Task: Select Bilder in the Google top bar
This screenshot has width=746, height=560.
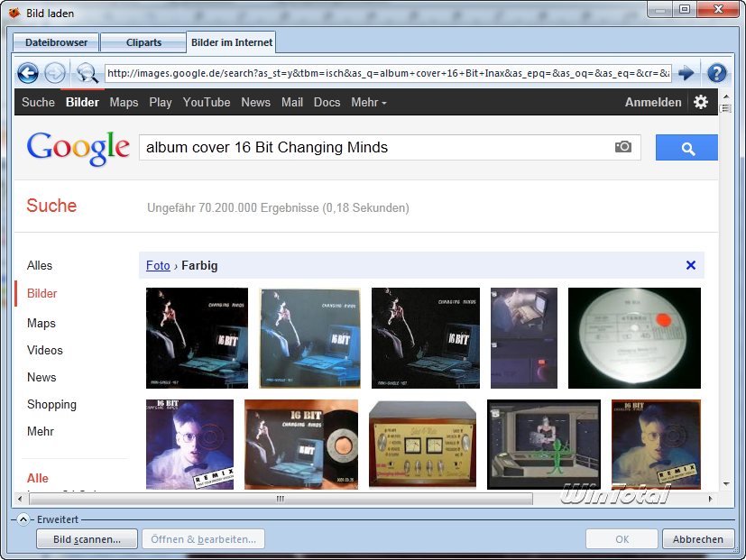Action: click(82, 102)
